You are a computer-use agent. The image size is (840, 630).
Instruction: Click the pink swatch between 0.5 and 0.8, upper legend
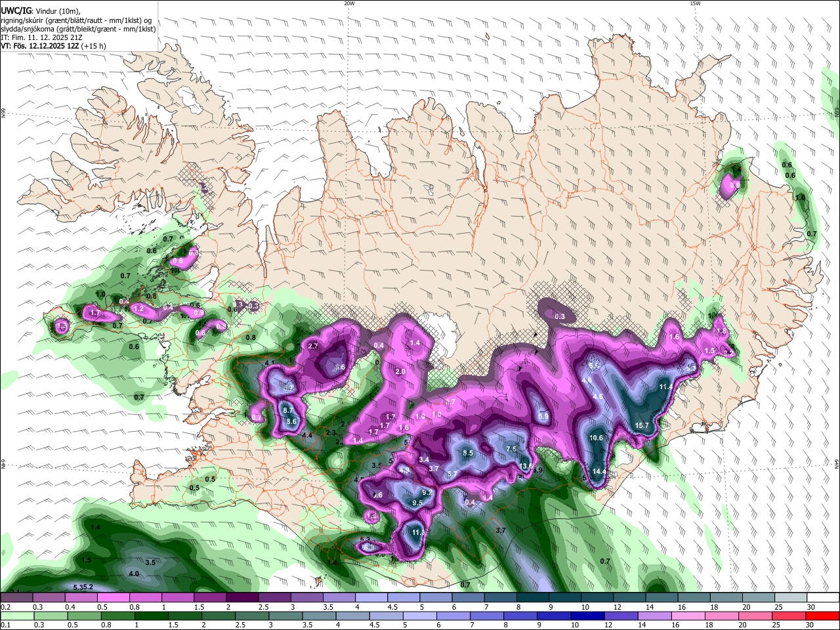[113, 597]
